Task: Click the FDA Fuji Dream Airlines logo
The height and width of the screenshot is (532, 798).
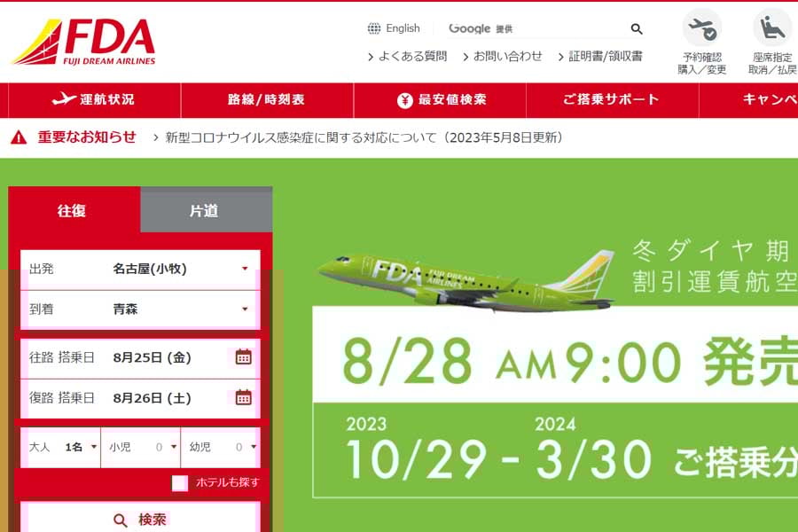Action: [x=83, y=43]
